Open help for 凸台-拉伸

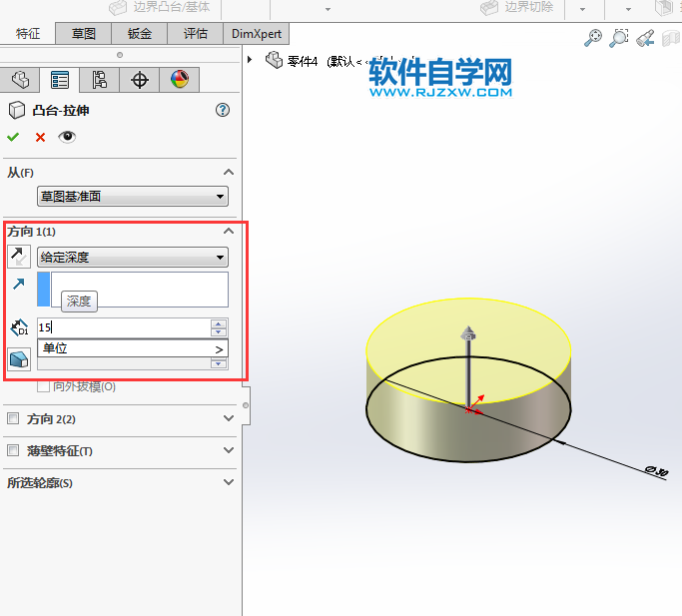[x=223, y=110]
